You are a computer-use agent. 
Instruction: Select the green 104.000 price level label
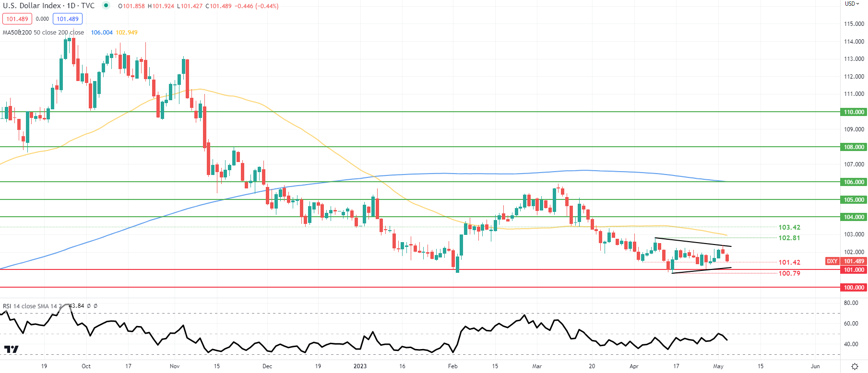point(854,217)
